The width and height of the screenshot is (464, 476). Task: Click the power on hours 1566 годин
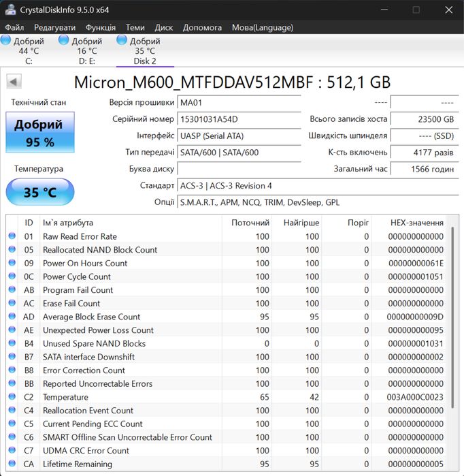pyautogui.click(x=425, y=169)
